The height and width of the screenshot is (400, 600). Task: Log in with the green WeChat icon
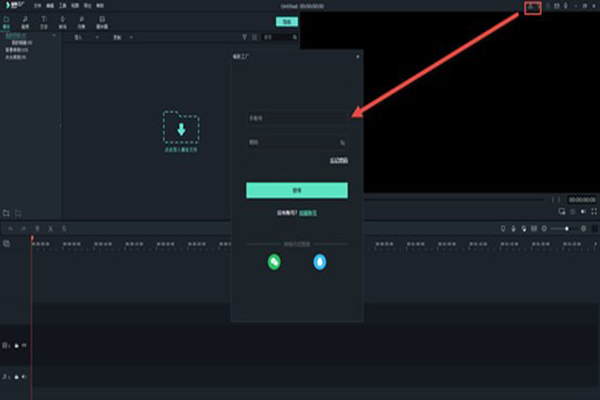click(x=274, y=262)
